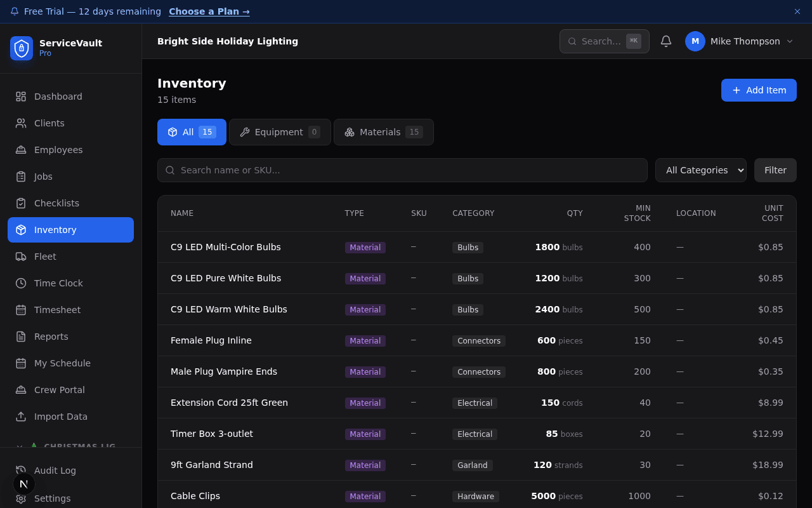
Task: Open the Audit Log
Action: pyautogui.click(x=54, y=471)
